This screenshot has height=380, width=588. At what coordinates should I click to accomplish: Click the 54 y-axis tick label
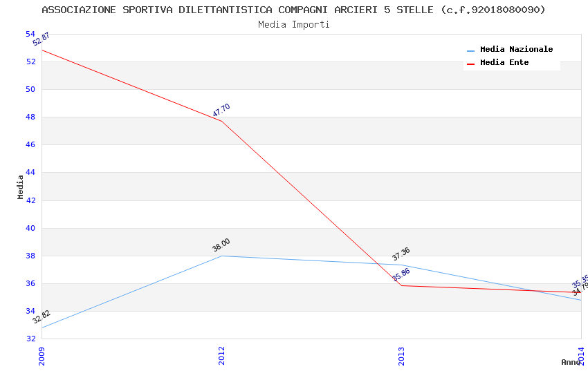pyautogui.click(x=30, y=34)
